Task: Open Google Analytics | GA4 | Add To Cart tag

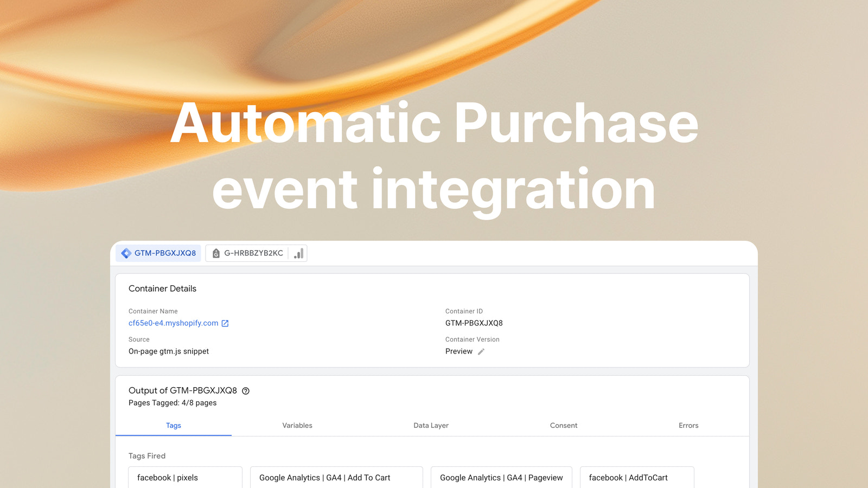Action: click(x=336, y=478)
